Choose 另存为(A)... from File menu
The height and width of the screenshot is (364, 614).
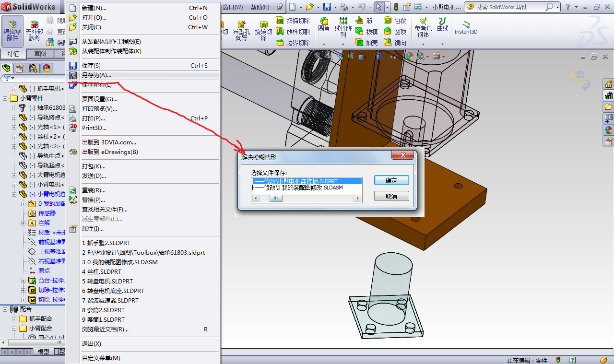[143, 75]
